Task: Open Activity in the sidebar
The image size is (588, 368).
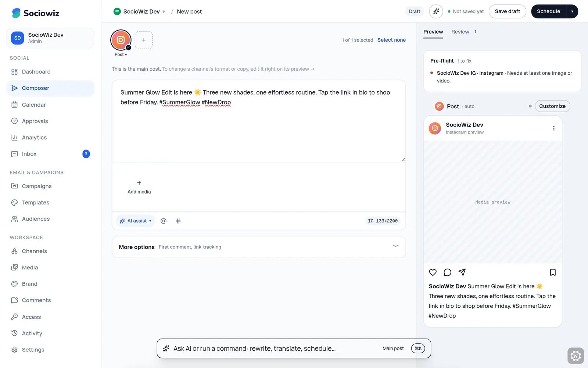Action: point(50,333)
